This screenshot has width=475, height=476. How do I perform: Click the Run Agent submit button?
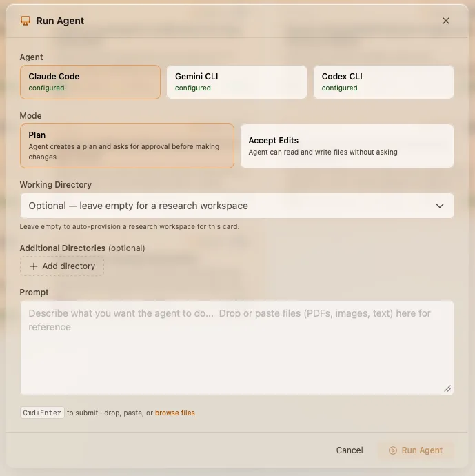point(416,450)
